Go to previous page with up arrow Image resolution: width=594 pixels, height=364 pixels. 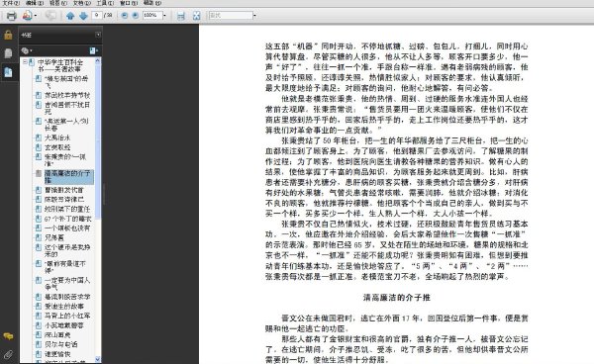70,16
